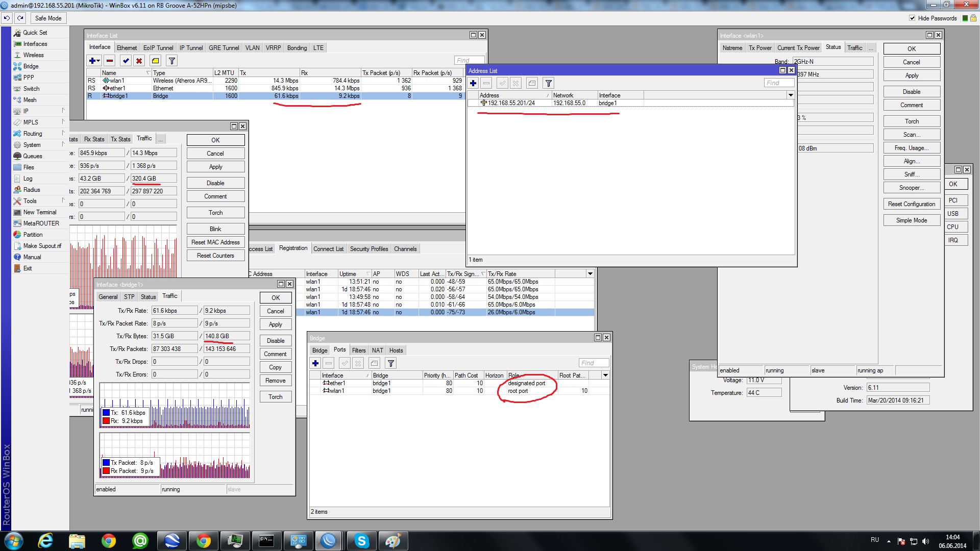
Task: Select address 192.168.55.201/24 row
Action: pos(630,103)
